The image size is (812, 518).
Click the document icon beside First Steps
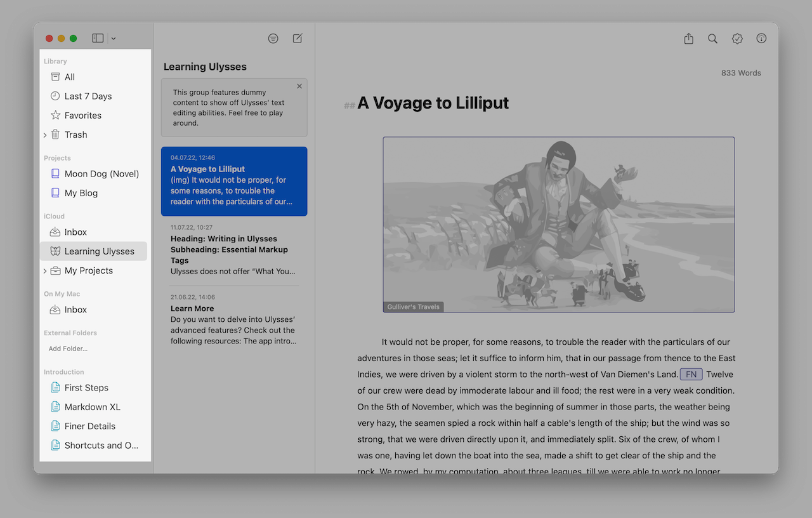[x=55, y=388]
